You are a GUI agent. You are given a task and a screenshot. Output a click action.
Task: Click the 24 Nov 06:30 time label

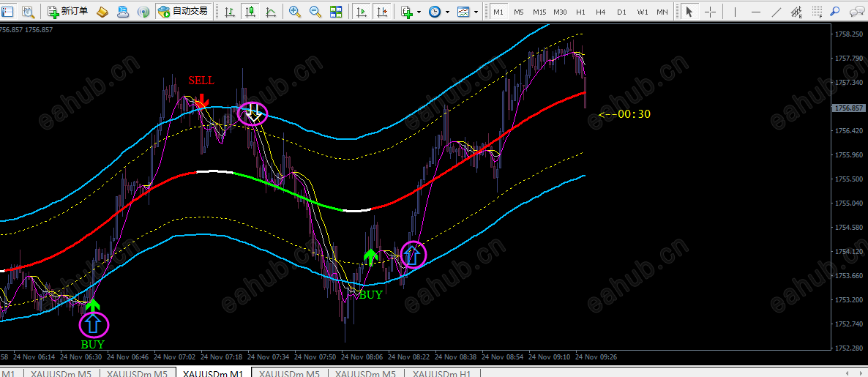coord(81,357)
